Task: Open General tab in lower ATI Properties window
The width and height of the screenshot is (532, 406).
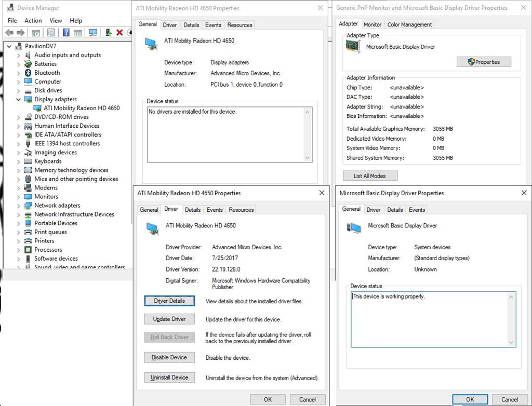Action: [x=149, y=210]
